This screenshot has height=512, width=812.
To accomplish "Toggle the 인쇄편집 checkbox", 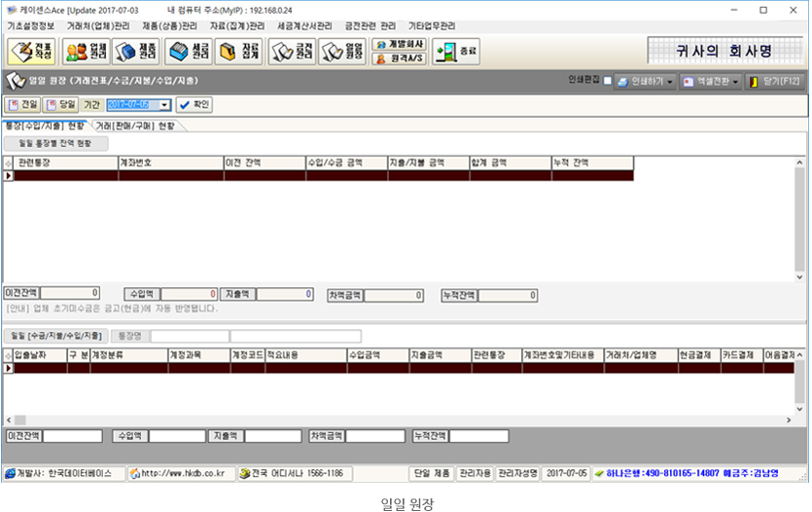I will (608, 82).
